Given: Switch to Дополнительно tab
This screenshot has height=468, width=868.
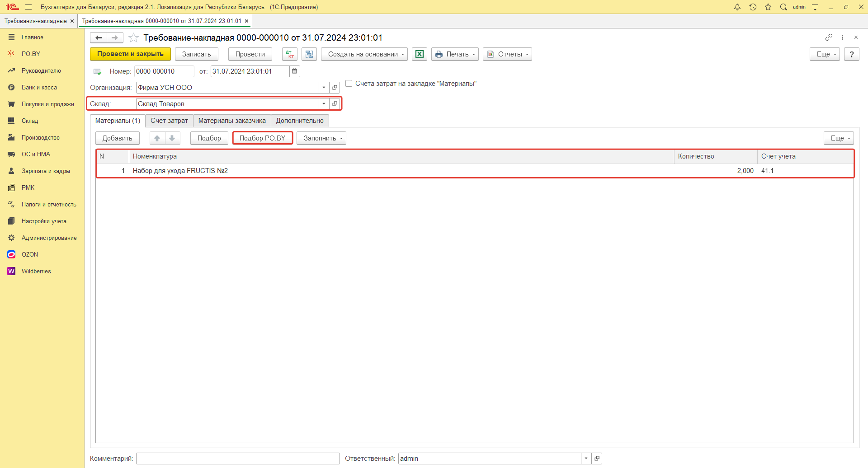Looking at the screenshot, I should point(300,121).
